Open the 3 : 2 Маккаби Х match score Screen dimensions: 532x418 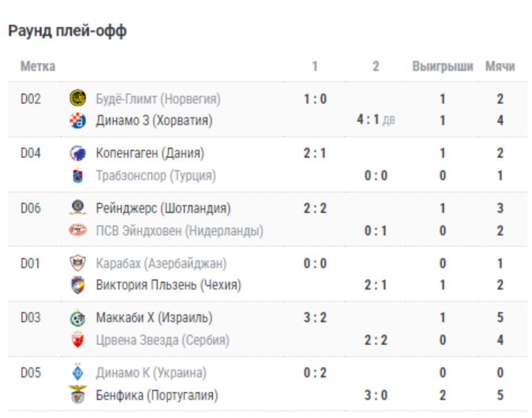[x=315, y=318]
